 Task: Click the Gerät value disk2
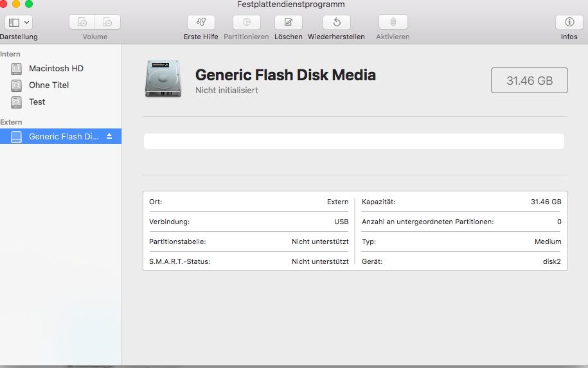tap(552, 261)
